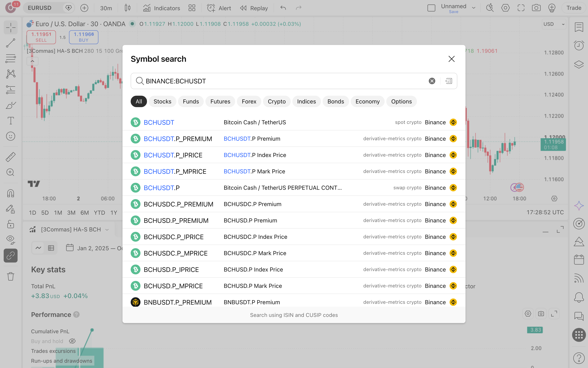This screenshot has height=368, width=588.
Task: Click the Alert button
Action: (219, 8)
